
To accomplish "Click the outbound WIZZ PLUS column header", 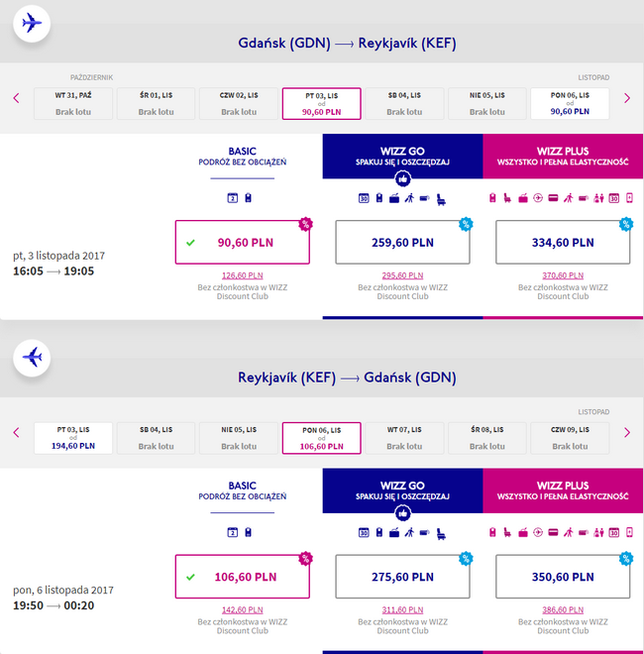I will click(x=563, y=156).
